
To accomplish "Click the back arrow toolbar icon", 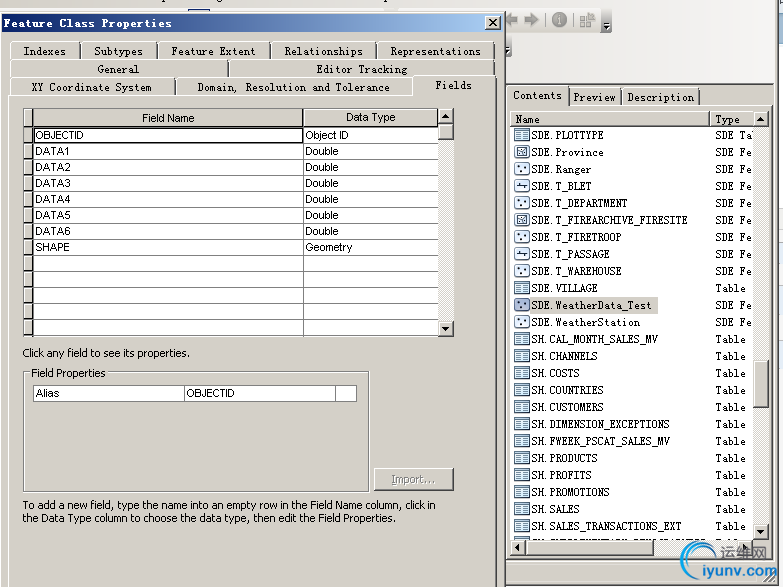I will 512,20.
